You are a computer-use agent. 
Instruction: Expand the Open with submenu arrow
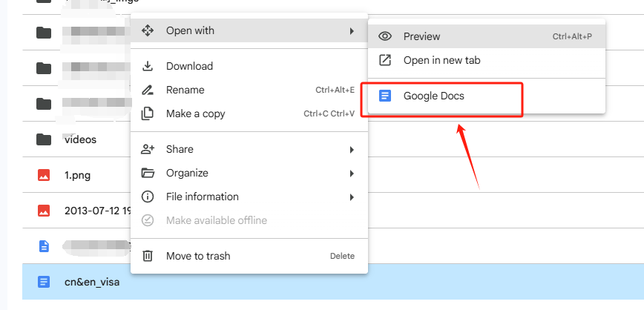coord(352,31)
